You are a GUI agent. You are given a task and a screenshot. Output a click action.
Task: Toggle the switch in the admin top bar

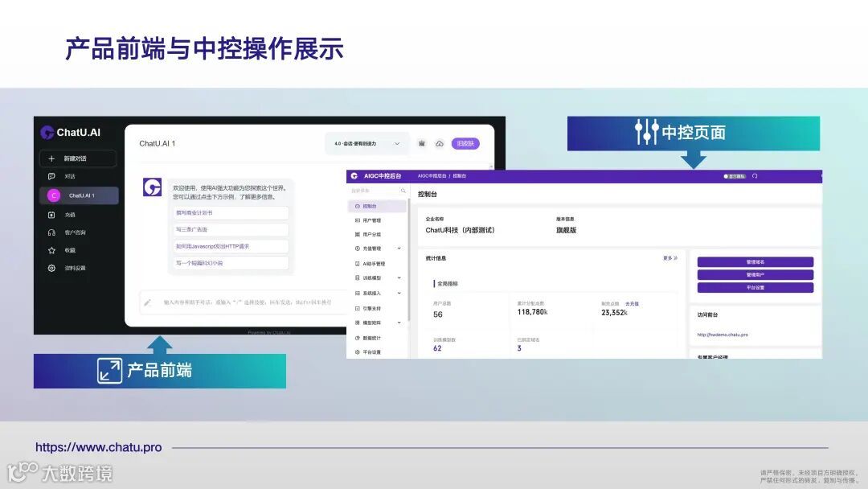735,176
